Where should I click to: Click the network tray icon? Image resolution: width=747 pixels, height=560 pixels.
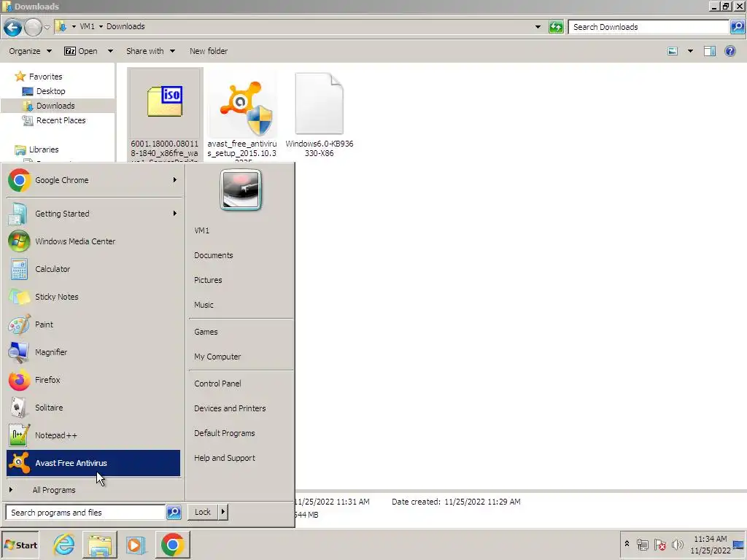click(x=642, y=544)
